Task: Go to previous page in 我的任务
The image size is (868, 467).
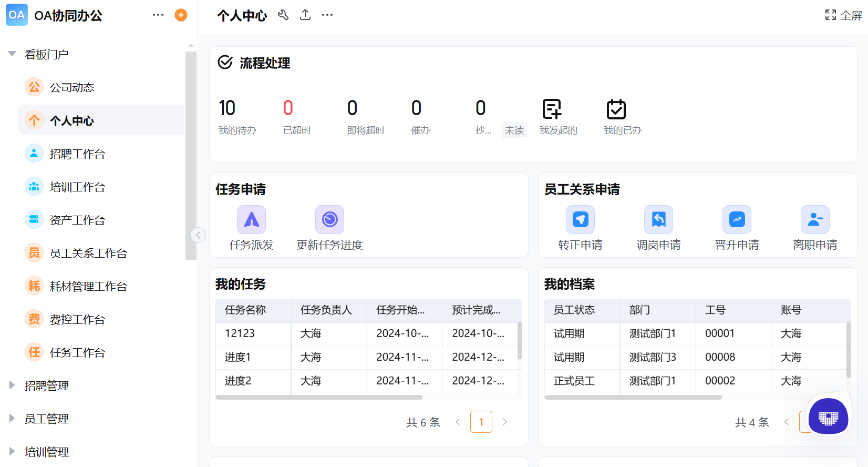Action: click(x=458, y=422)
